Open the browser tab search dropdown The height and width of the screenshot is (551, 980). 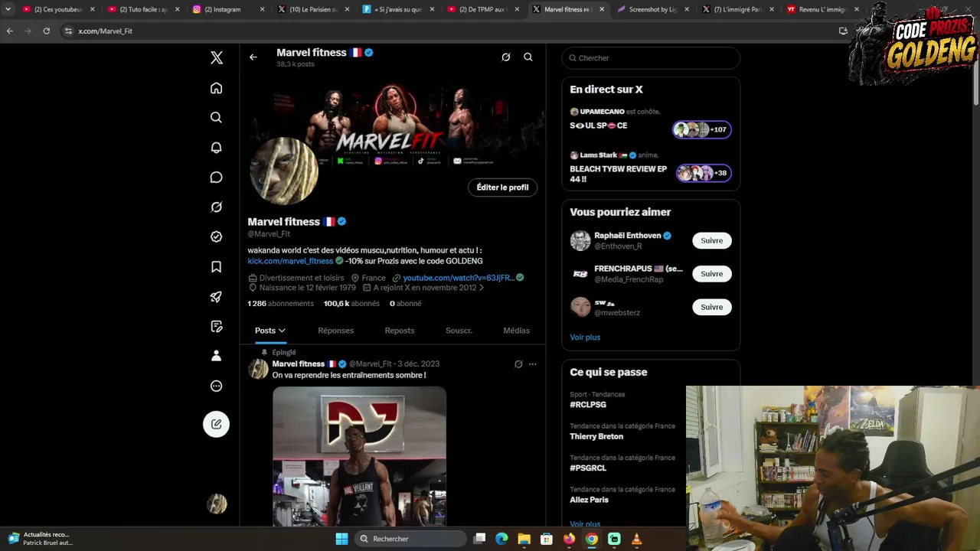(8, 9)
